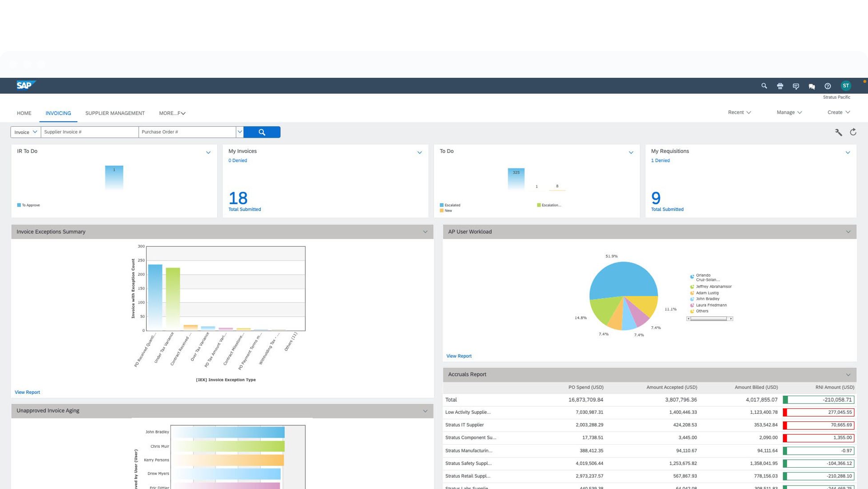The width and height of the screenshot is (868, 489).
Task: Refresh the dashboard with reload icon
Action: coord(853,132)
